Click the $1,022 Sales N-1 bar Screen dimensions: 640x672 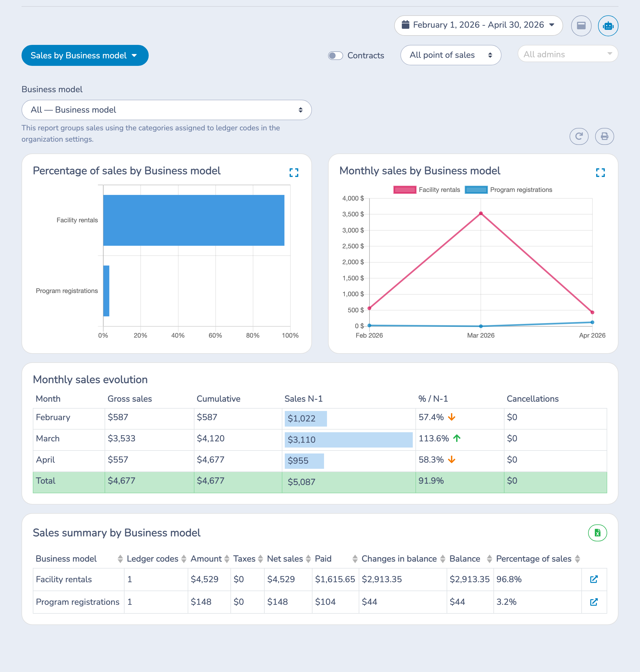tap(306, 419)
